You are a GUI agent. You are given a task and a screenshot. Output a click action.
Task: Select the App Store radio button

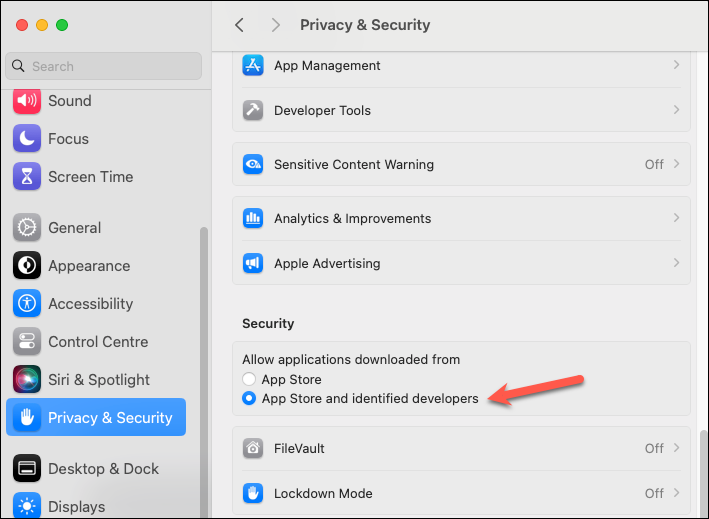(x=249, y=379)
